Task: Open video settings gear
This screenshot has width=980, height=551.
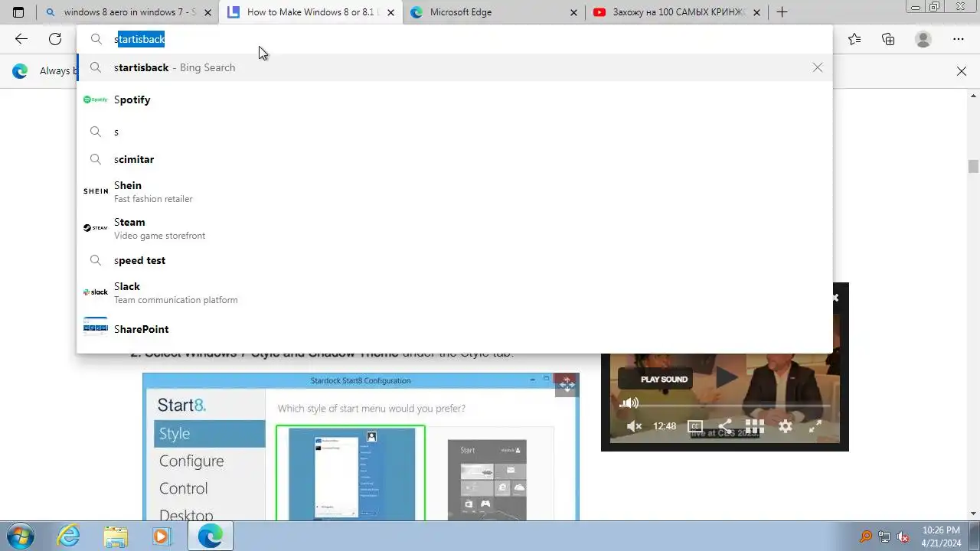Action: click(786, 426)
